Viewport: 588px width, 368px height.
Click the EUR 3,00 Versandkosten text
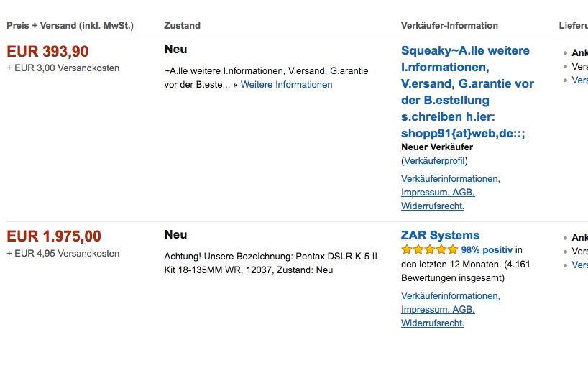point(63,68)
